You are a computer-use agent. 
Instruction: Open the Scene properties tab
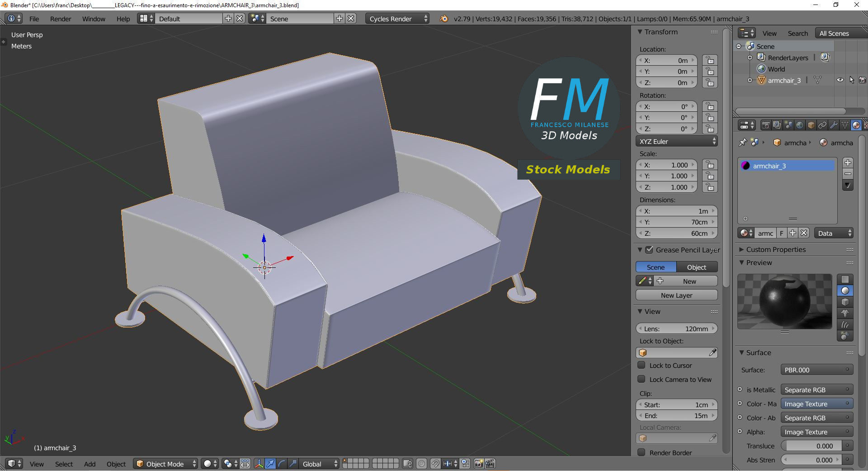[x=788, y=125]
